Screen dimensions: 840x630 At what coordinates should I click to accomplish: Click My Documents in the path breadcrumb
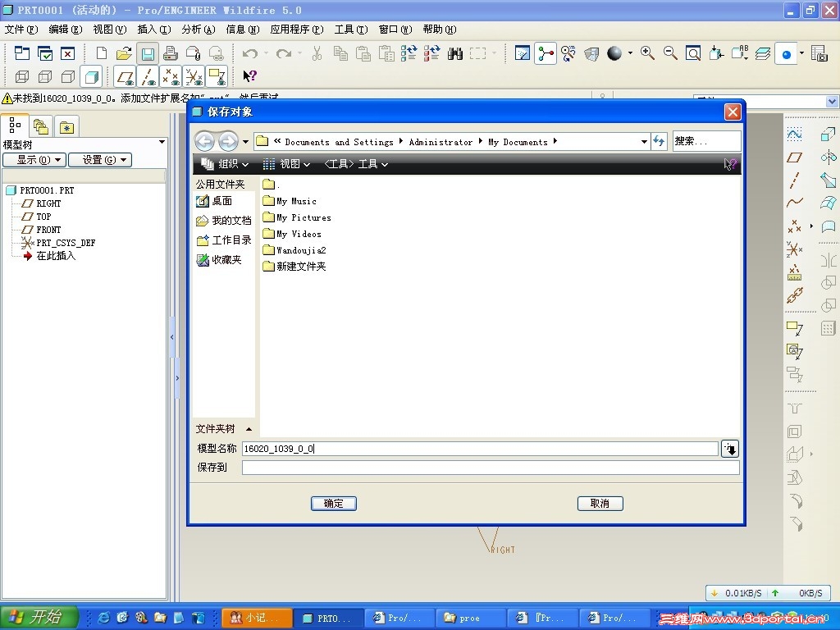[518, 142]
